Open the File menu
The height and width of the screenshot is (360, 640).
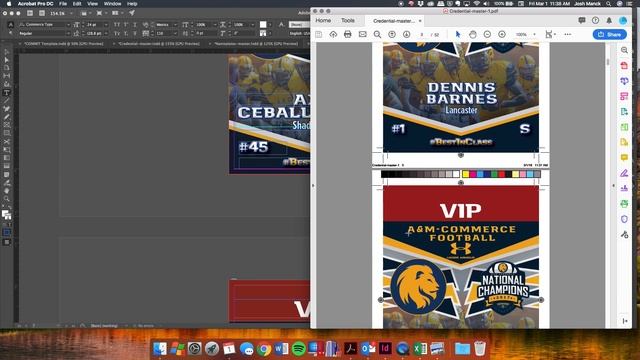63,4
